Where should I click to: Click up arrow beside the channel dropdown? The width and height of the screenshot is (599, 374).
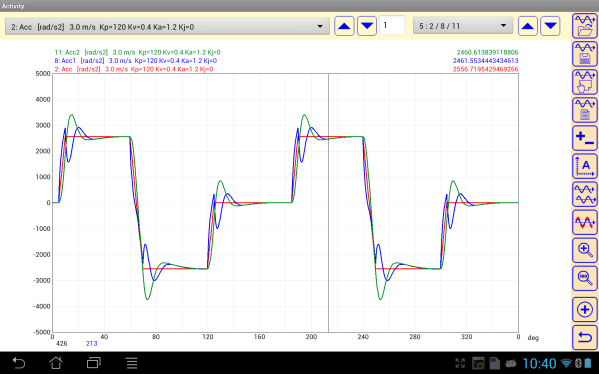point(344,26)
